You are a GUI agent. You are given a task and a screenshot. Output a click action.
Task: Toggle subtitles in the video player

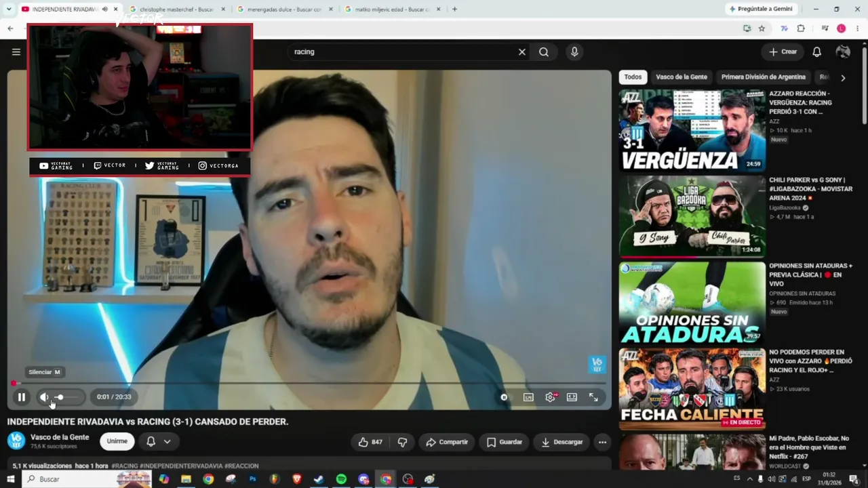[x=528, y=397]
